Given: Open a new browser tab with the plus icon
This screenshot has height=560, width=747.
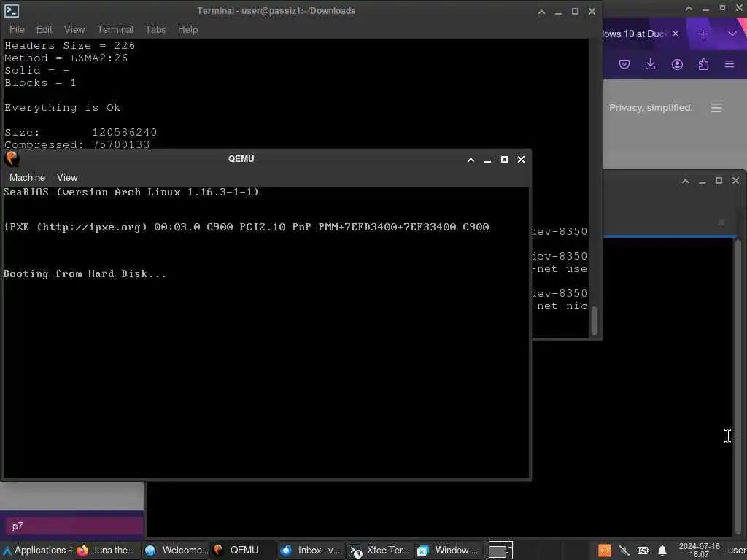Looking at the screenshot, I should pyautogui.click(x=703, y=34).
